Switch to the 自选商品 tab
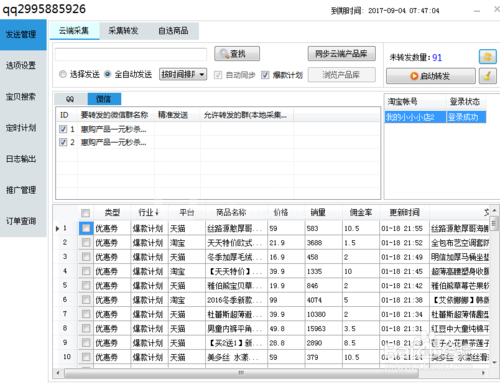Screen dimensions: 500x384 pyautogui.click(x=173, y=31)
